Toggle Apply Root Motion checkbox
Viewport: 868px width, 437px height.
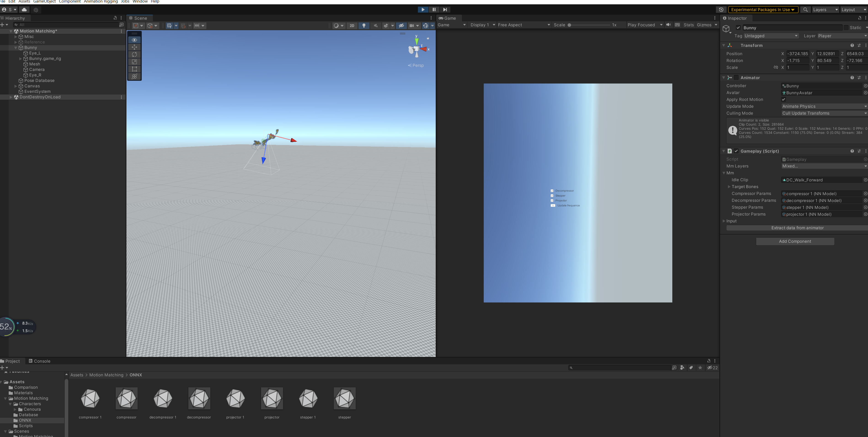[x=783, y=100]
